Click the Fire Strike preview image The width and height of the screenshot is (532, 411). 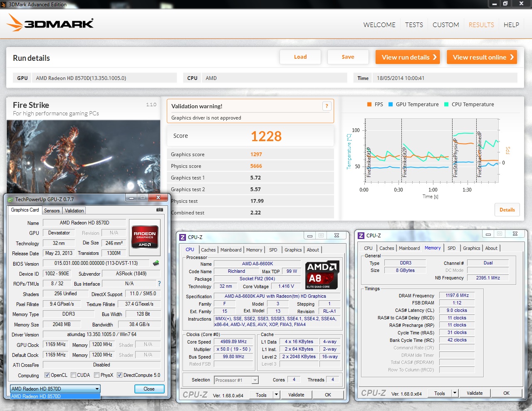tap(83, 157)
